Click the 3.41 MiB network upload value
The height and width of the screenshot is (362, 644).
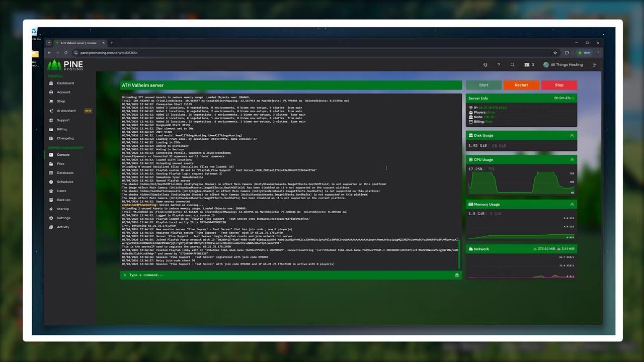tap(568, 249)
